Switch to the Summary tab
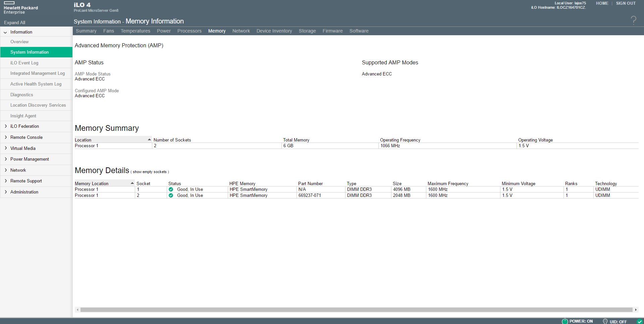The height and width of the screenshot is (324, 644). coord(86,31)
